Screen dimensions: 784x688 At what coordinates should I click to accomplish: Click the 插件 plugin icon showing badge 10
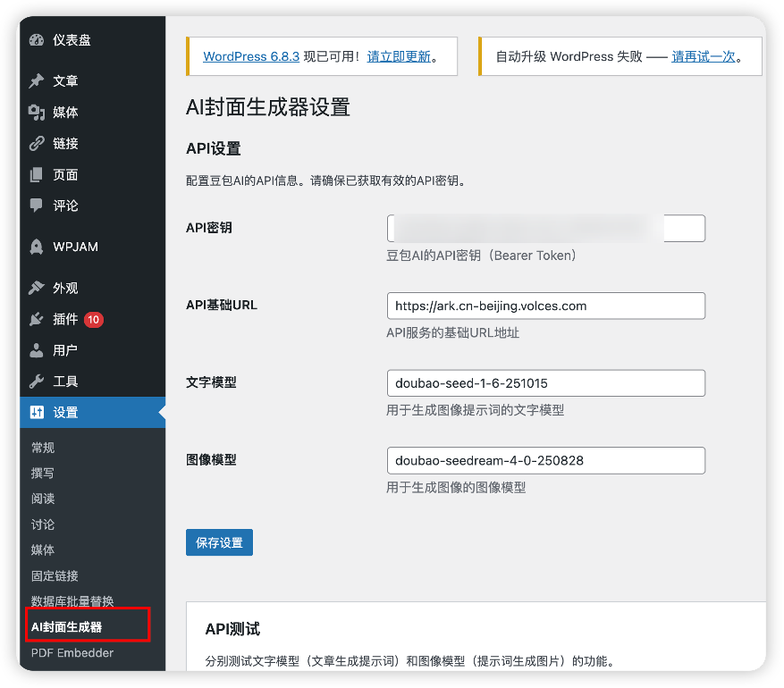point(36,318)
